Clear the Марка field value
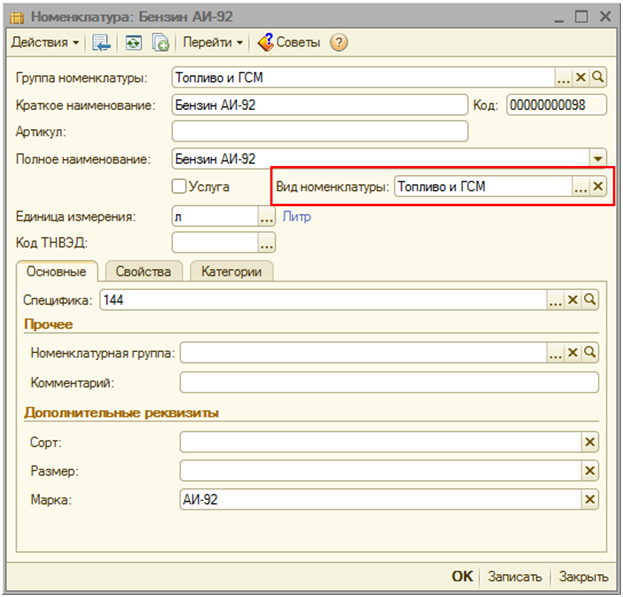Image resolution: width=623 pixels, height=597 pixels. (x=590, y=500)
